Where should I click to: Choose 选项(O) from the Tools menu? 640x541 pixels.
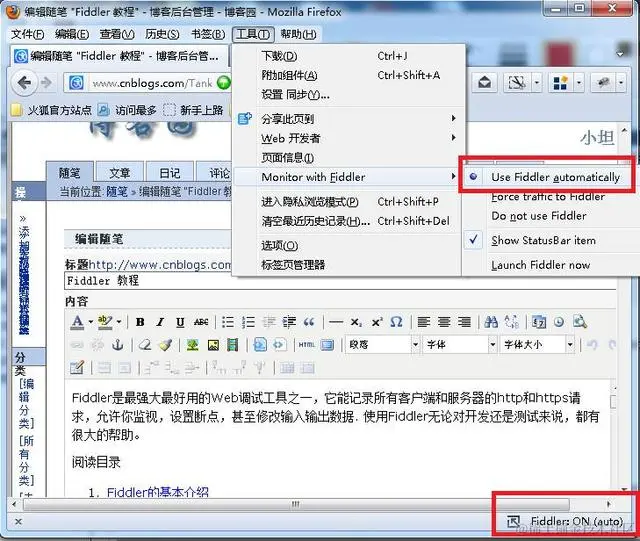pyautogui.click(x=348, y=245)
